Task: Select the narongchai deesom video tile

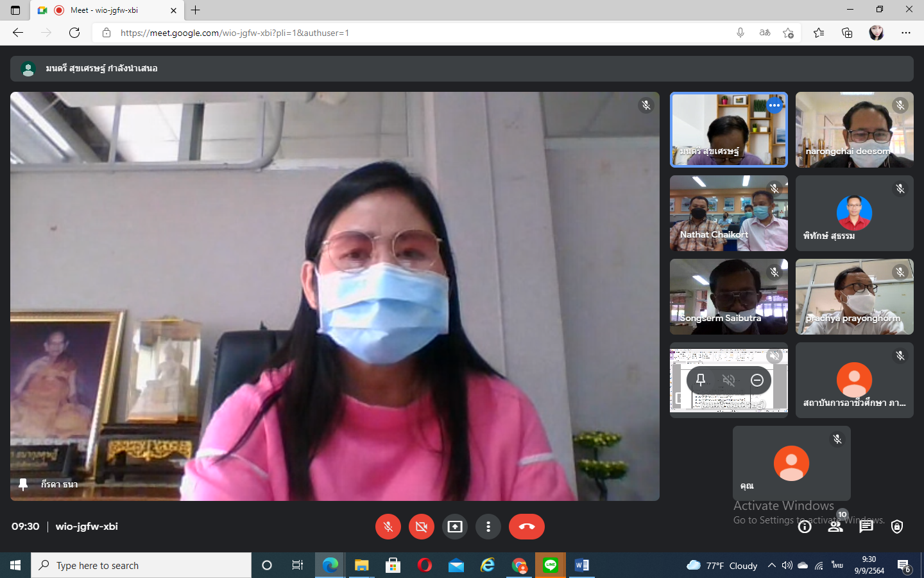Action: point(854,130)
